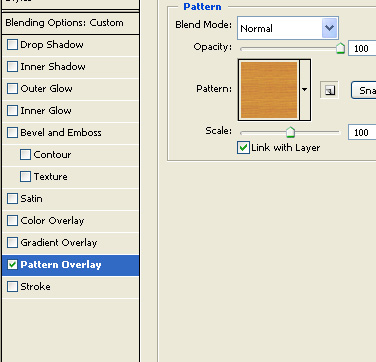Open the Inner Glow settings row
This screenshot has width=376, height=362.
[x=70, y=111]
